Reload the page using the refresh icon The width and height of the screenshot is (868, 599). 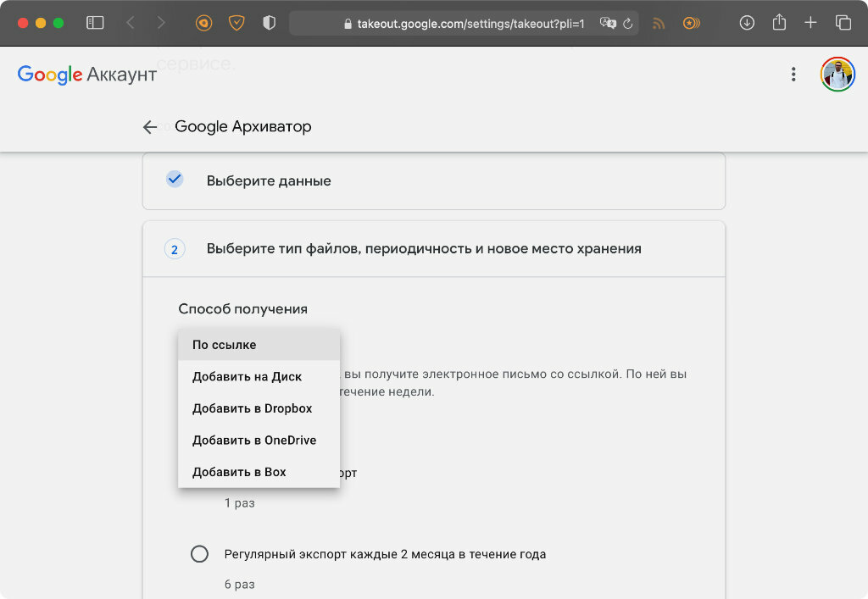click(x=628, y=23)
